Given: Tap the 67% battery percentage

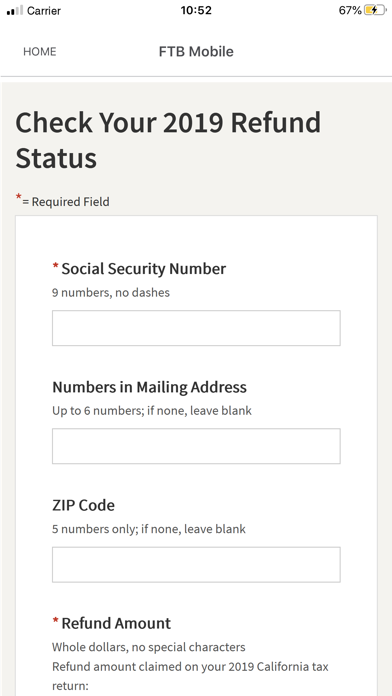Looking at the screenshot, I should click(x=350, y=10).
